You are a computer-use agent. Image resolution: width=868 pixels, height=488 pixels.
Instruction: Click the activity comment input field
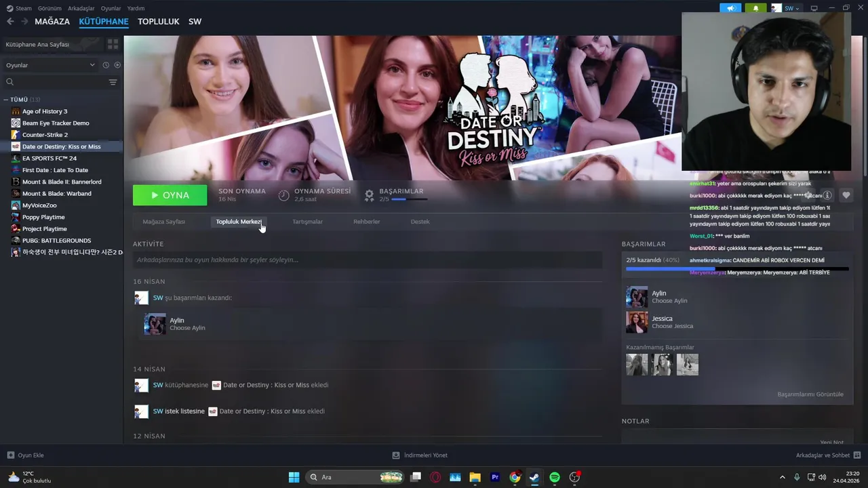click(x=368, y=260)
